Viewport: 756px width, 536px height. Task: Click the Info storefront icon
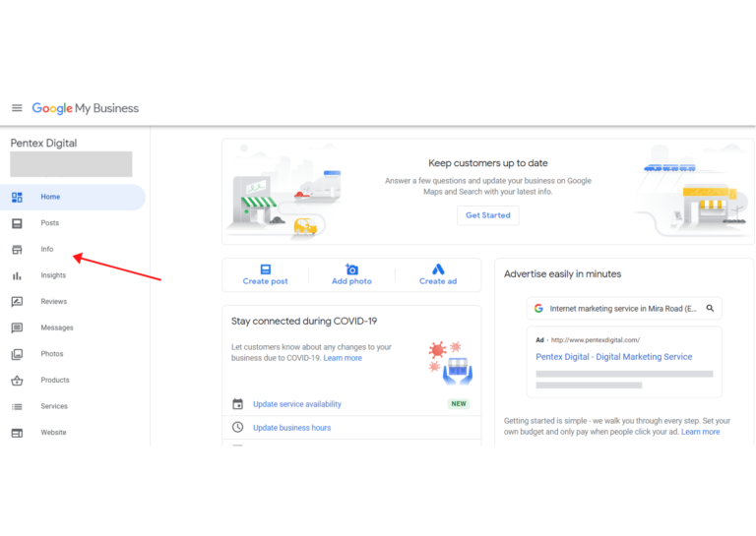pyautogui.click(x=17, y=250)
